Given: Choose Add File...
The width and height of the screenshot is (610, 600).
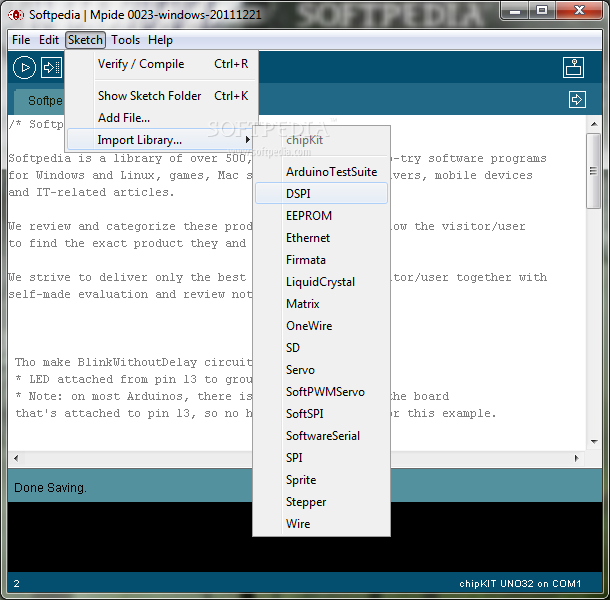Looking at the screenshot, I should (161, 118).
